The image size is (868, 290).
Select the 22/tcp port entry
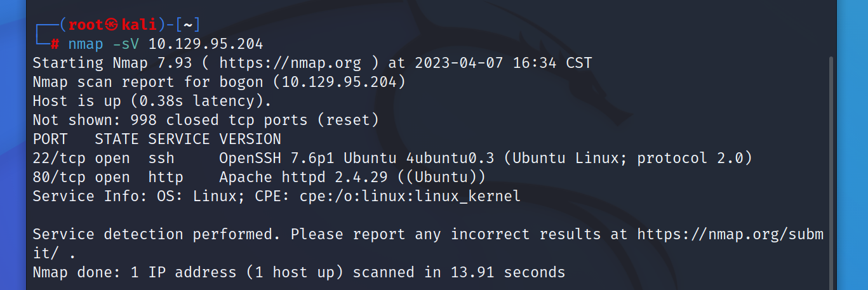(59, 158)
